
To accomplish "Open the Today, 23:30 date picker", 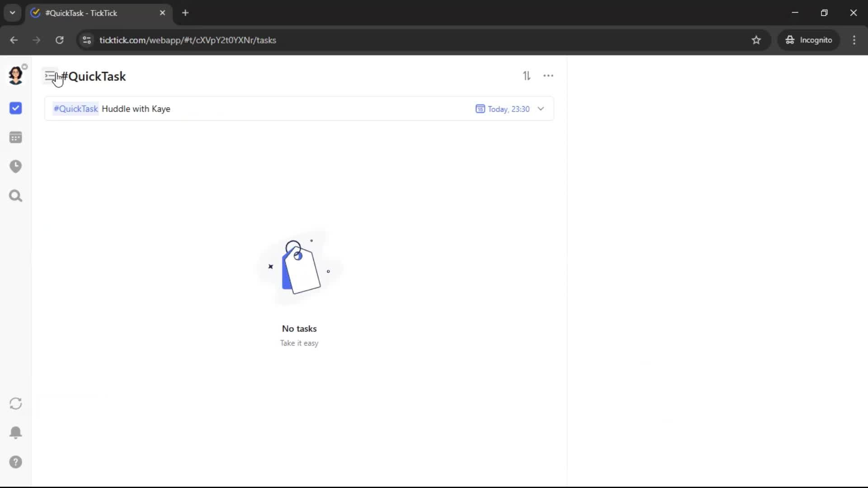I will click(503, 109).
